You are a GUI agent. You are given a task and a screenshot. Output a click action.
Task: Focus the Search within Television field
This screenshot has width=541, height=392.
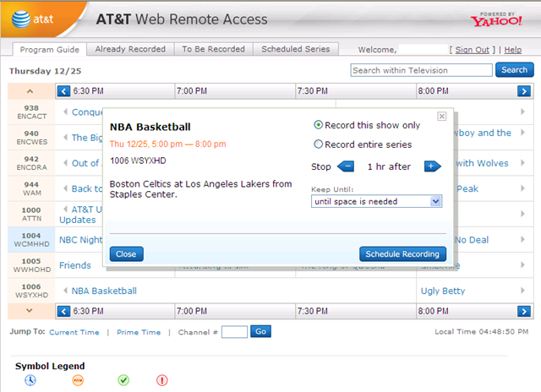(421, 70)
